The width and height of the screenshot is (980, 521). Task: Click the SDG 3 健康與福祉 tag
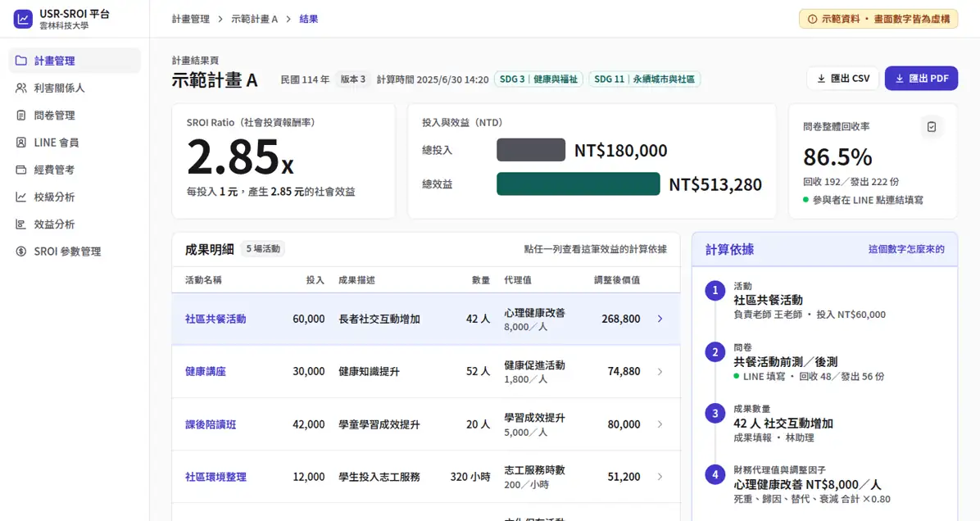coord(538,79)
